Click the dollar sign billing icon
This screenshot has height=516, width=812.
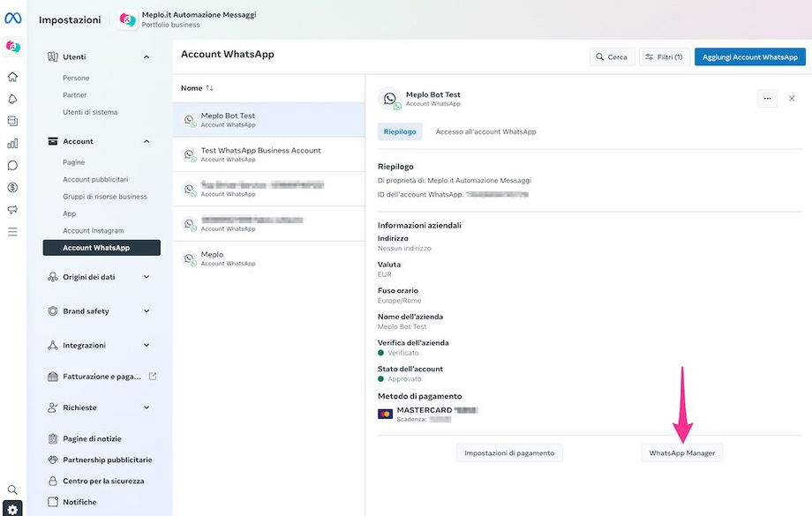coord(12,187)
